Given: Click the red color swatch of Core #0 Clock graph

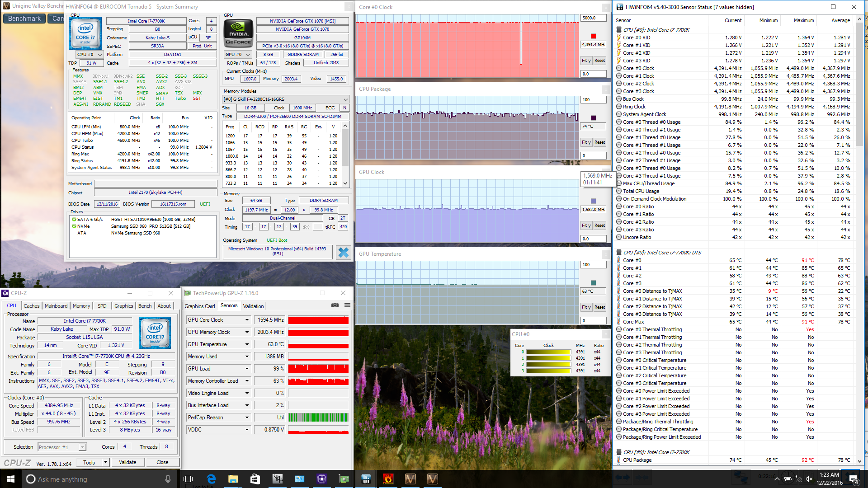Looking at the screenshot, I should (593, 36).
